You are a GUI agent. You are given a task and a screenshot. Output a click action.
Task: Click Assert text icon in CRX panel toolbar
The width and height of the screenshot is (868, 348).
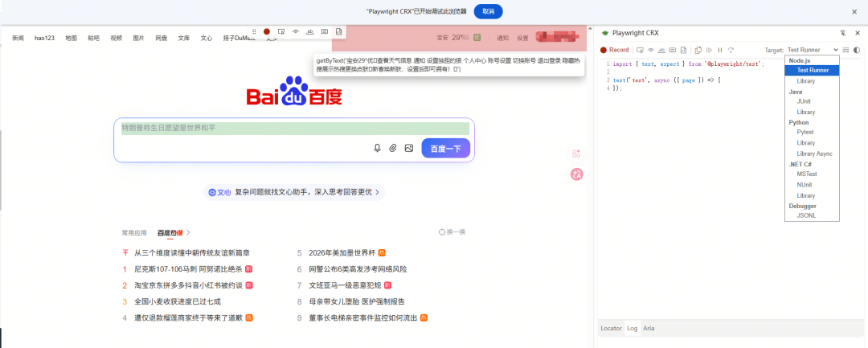click(661, 50)
